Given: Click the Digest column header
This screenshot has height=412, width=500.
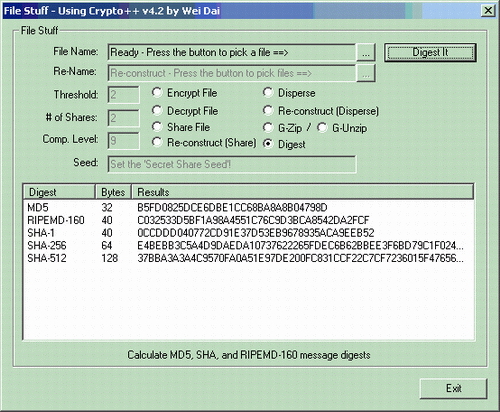Looking at the screenshot, I should point(60,192).
